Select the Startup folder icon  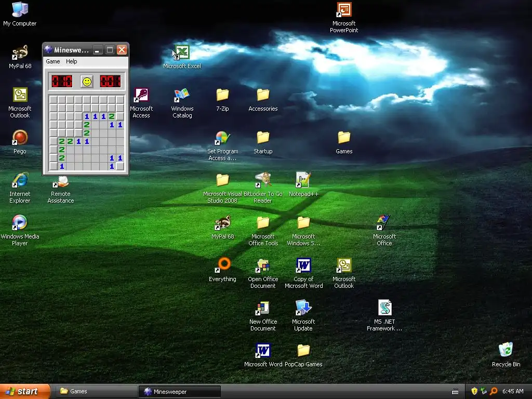pyautogui.click(x=263, y=142)
